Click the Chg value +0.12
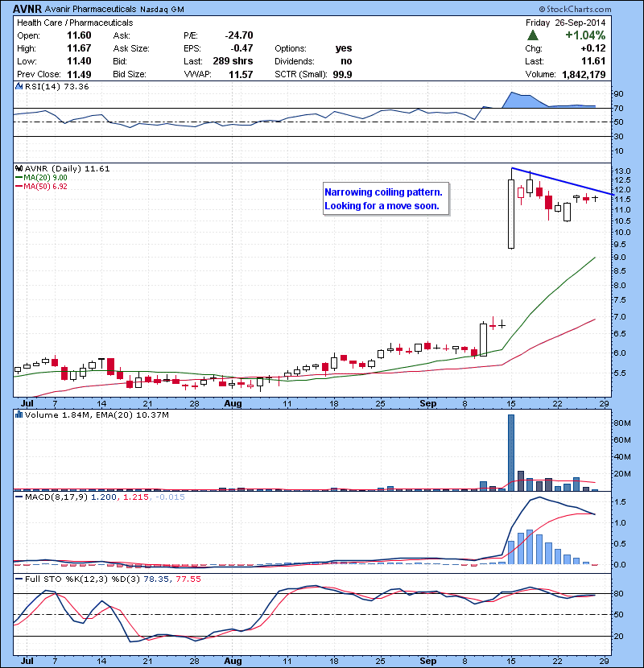644x668 pixels. pos(593,48)
